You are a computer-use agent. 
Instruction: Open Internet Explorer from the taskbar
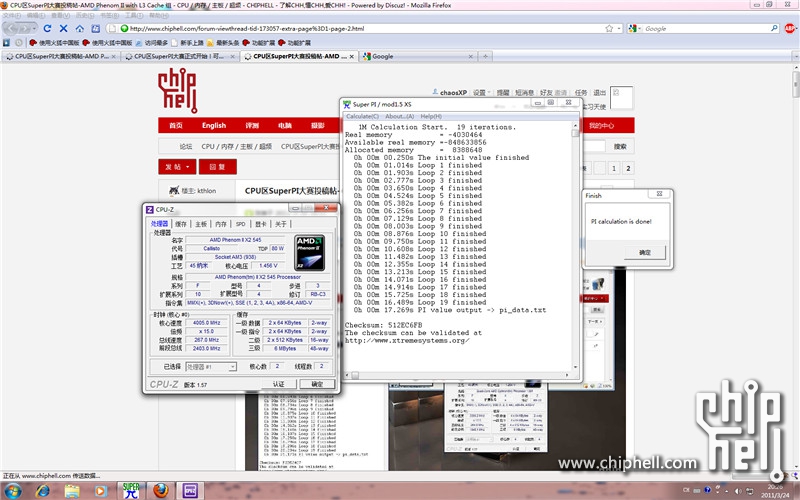(43, 491)
